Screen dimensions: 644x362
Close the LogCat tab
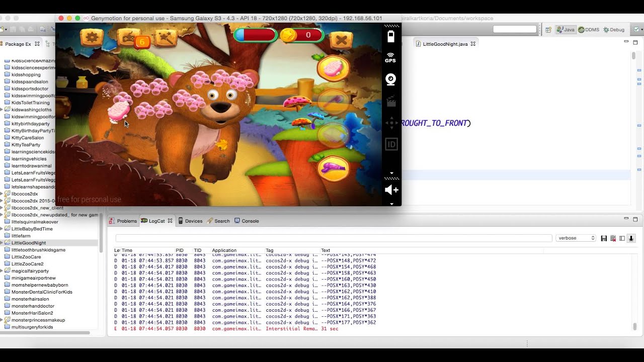tap(170, 221)
